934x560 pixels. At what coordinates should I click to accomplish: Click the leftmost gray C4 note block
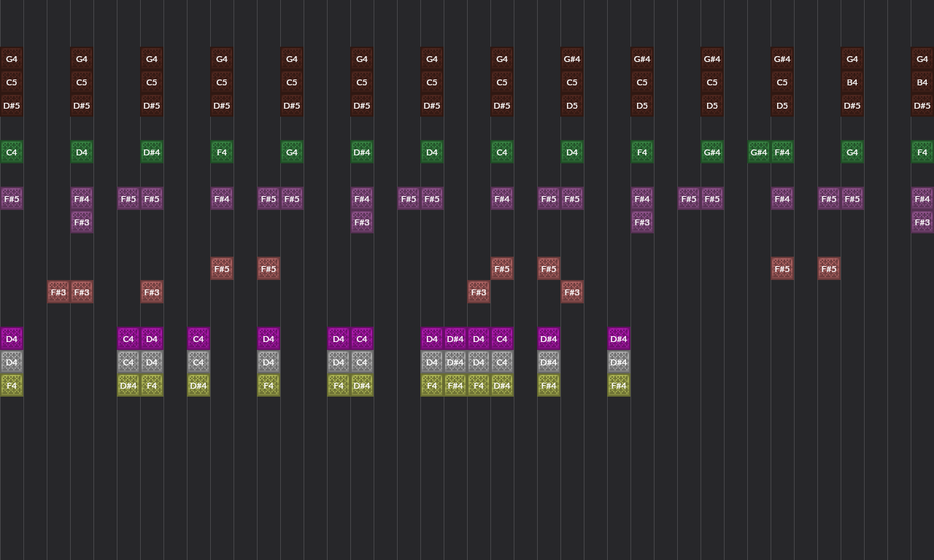(128, 362)
